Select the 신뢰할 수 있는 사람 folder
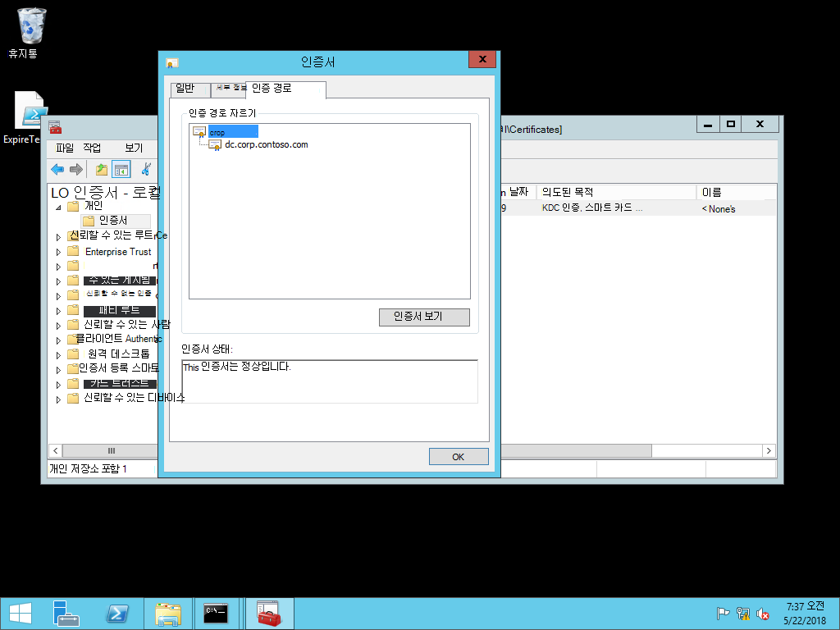The image size is (840, 630). [x=127, y=325]
